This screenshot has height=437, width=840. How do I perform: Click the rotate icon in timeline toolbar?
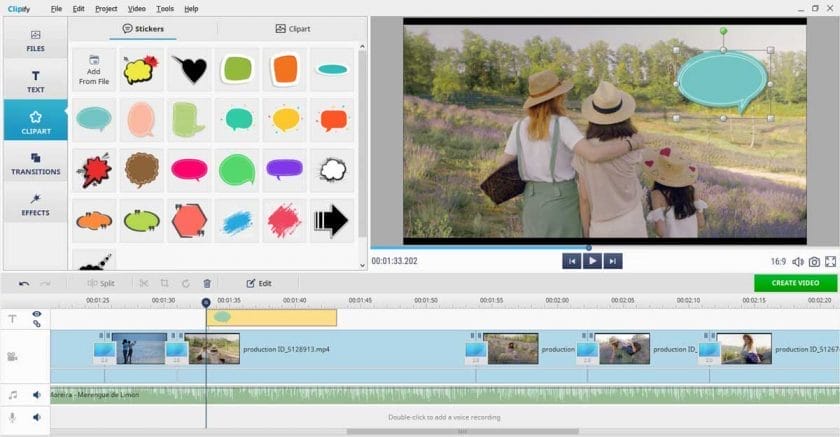coord(186,283)
